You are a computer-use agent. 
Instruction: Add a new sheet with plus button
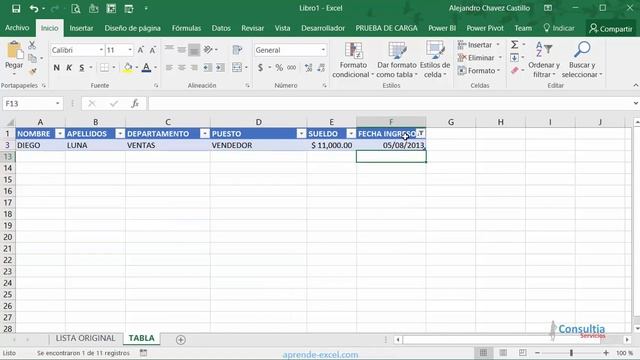[x=181, y=340]
